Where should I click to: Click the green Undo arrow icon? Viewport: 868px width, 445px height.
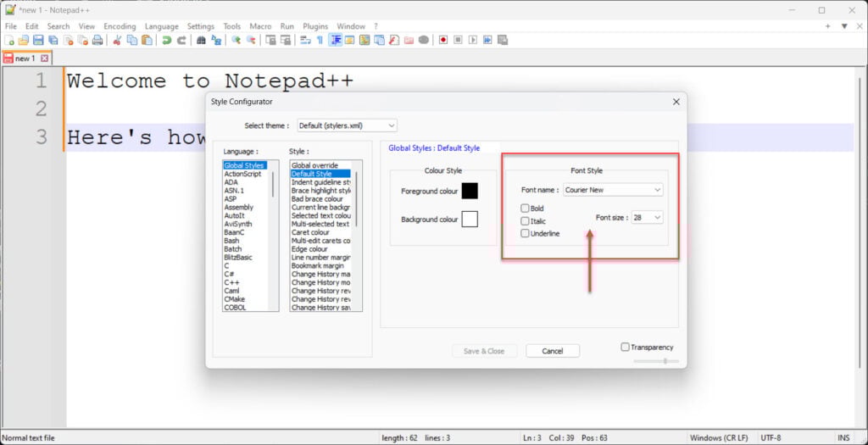pyautogui.click(x=166, y=40)
